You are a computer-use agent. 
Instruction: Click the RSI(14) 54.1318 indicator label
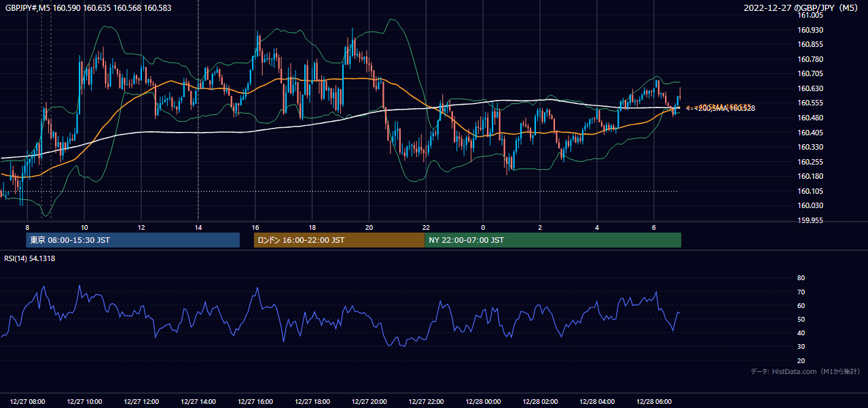tap(30, 258)
